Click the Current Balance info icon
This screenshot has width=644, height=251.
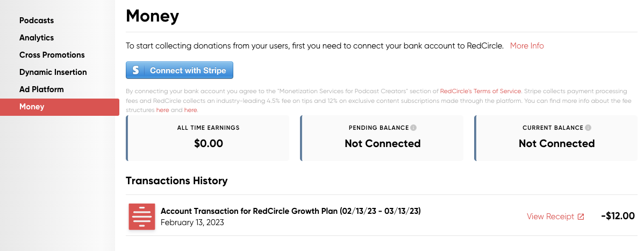pos(588,128)
